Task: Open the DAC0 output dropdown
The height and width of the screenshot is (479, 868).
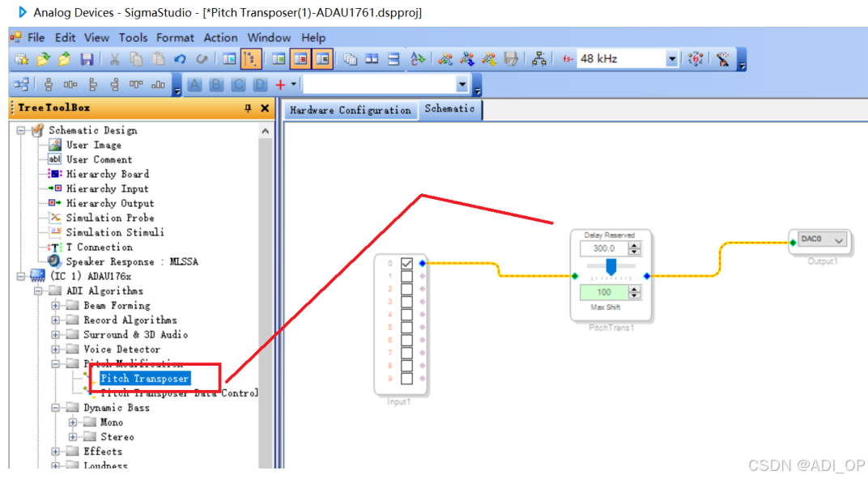Action: pyautogui.click(x=839, y=240)
